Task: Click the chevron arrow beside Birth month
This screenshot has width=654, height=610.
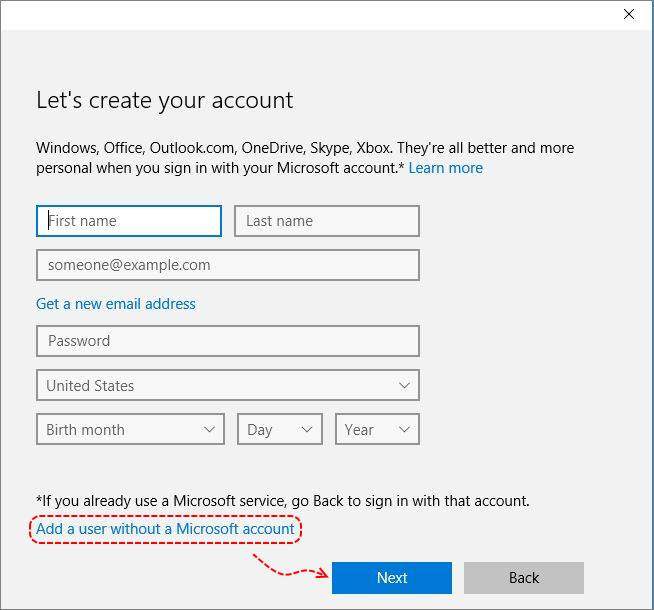Action: (209, 430)
